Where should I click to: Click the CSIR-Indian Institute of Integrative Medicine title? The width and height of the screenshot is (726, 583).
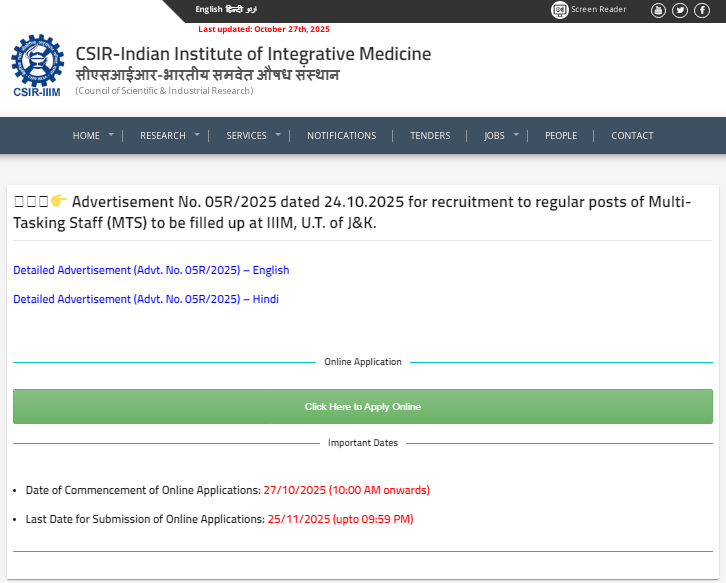coord(253,54)
